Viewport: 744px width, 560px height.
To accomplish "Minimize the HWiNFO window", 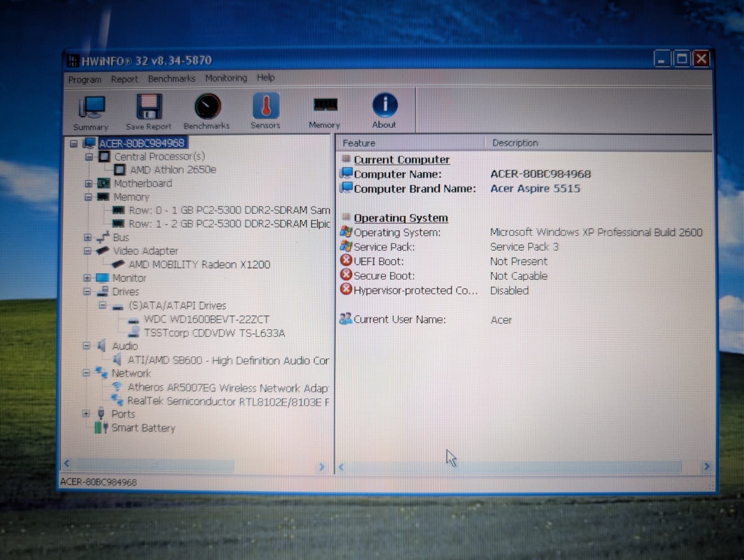I will coord(662,59).
